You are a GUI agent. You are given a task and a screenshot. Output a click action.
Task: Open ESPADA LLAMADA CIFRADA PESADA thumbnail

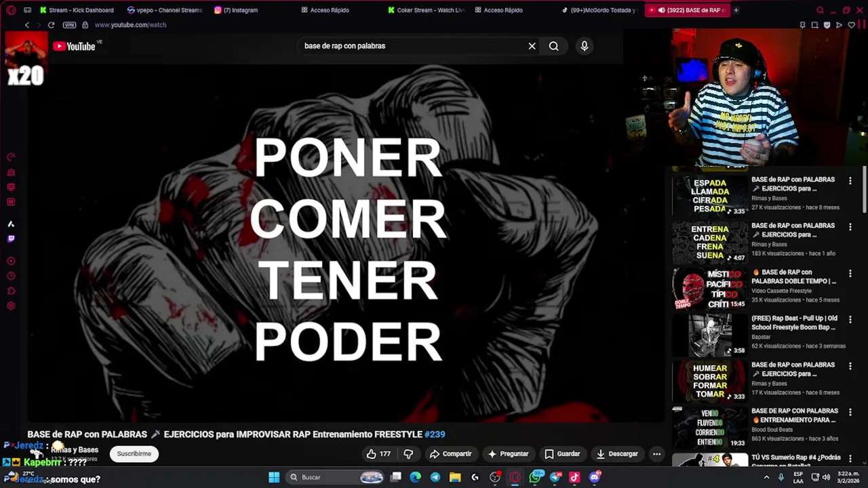pyautogui.click(x=709, y=197)
